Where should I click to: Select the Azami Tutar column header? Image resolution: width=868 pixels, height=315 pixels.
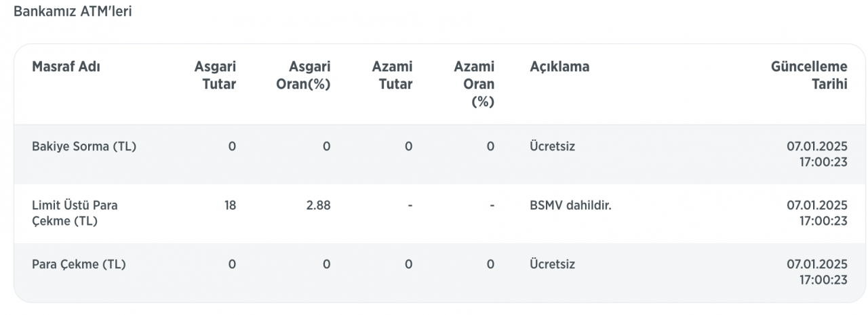click(392, 75)
